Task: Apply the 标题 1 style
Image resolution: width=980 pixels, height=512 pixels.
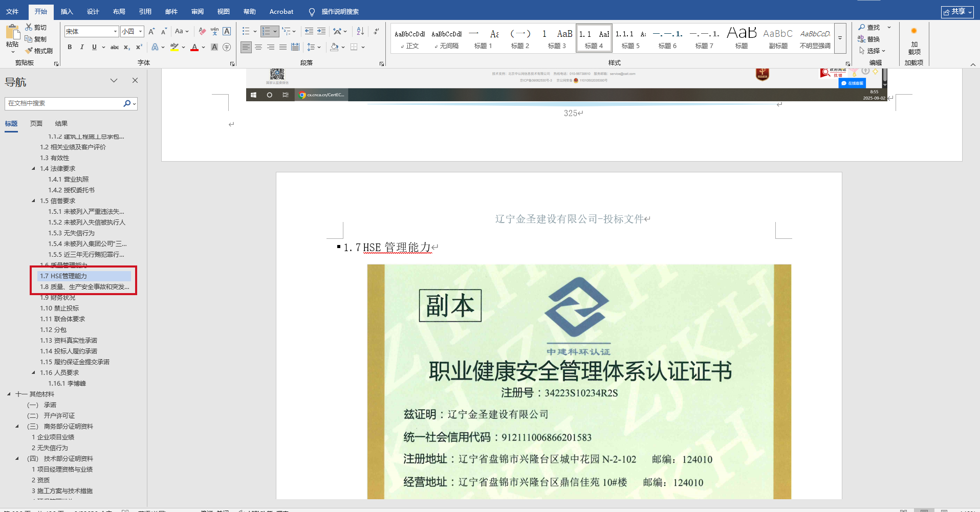Action: click(483, 38)
